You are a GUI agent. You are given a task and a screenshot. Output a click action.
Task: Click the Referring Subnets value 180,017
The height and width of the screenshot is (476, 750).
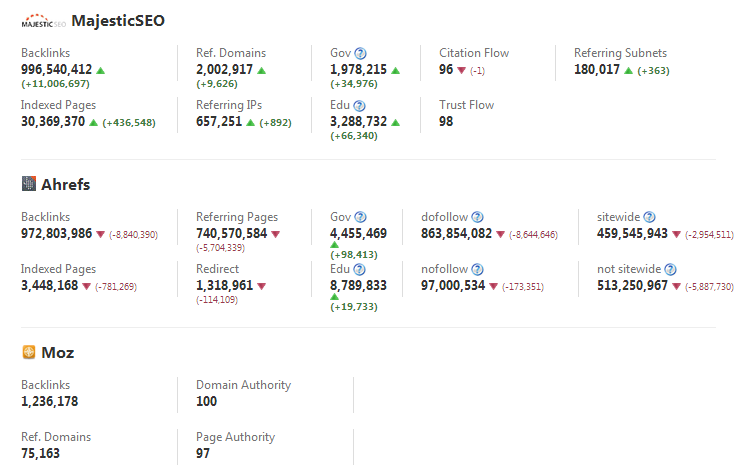coord(596,70)
